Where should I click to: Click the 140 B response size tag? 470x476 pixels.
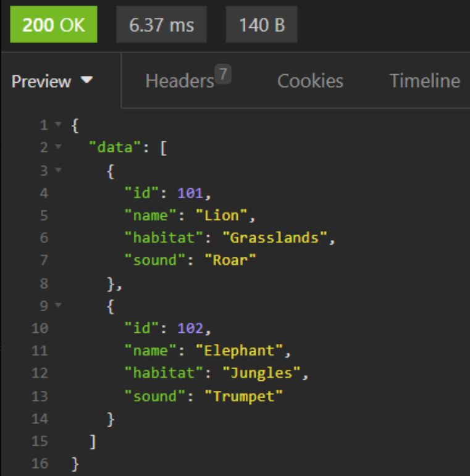(261, 24)
